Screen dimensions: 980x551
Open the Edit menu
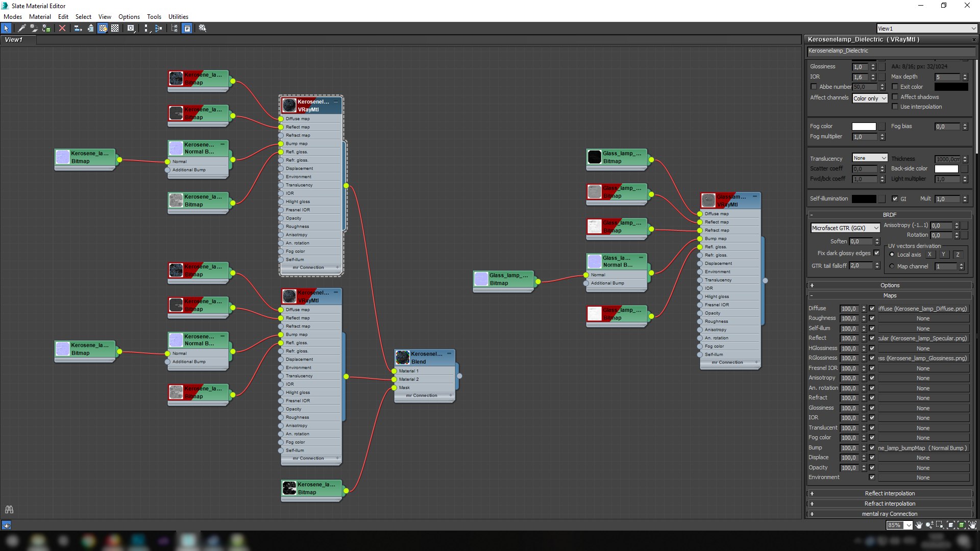point(63,17)
